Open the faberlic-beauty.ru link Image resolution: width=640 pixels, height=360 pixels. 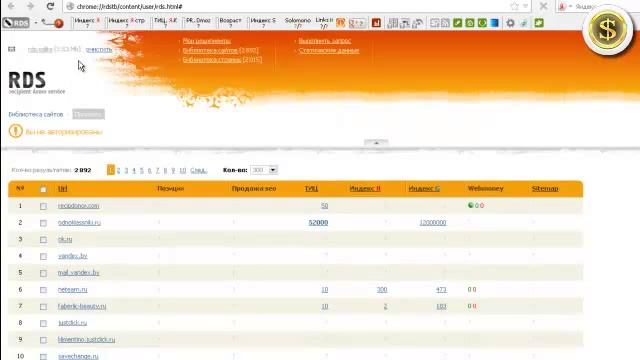(82, 306)
